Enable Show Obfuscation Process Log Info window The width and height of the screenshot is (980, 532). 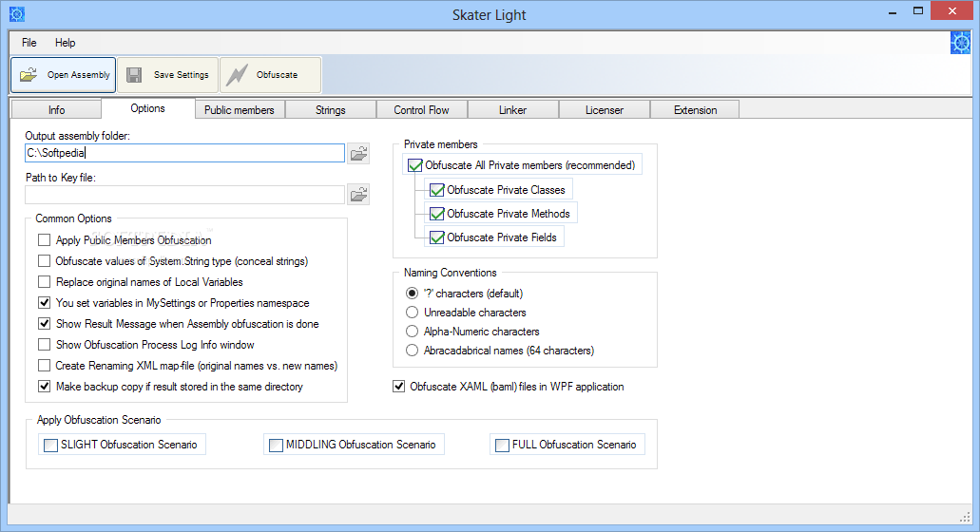[x=45, y=345]
